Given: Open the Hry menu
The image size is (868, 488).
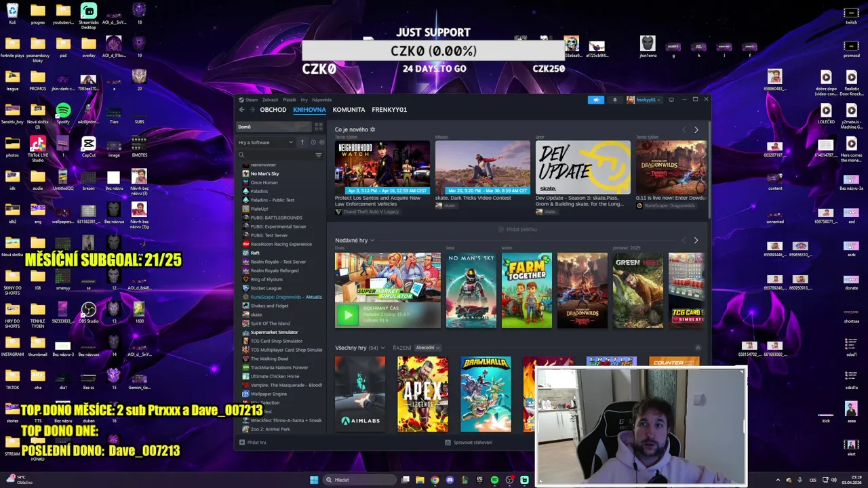Looking at the screenshot, I should [x=304, y=100].
